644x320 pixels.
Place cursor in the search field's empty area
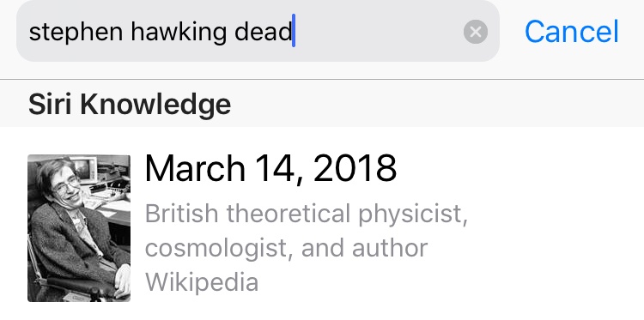click(378, 32)
